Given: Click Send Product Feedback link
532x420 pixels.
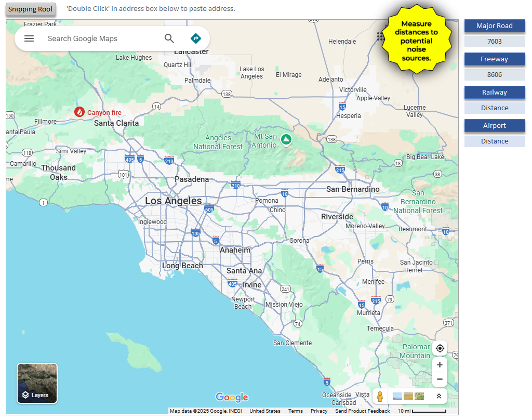Looking at the screenshot, I should pyautogui.click(x=362, y=411).
